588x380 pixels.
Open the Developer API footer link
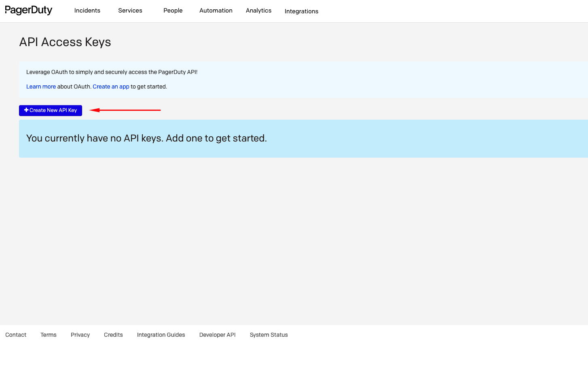point(218,335)
